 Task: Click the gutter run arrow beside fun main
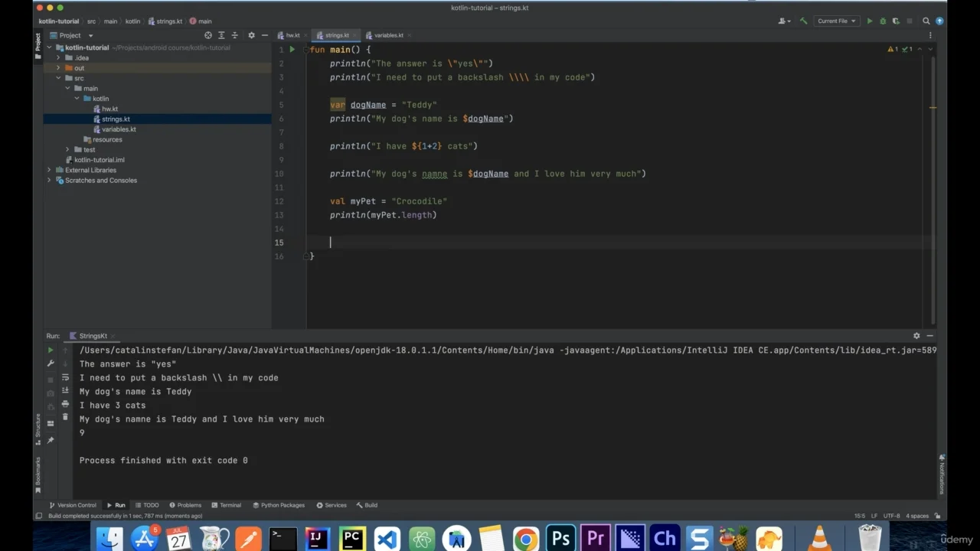point(292,50)
